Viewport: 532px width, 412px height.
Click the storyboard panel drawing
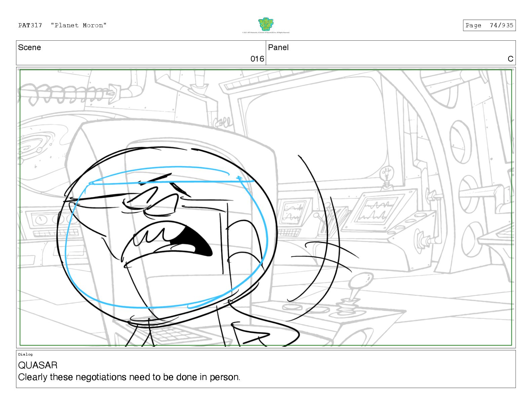pos(266,208)
